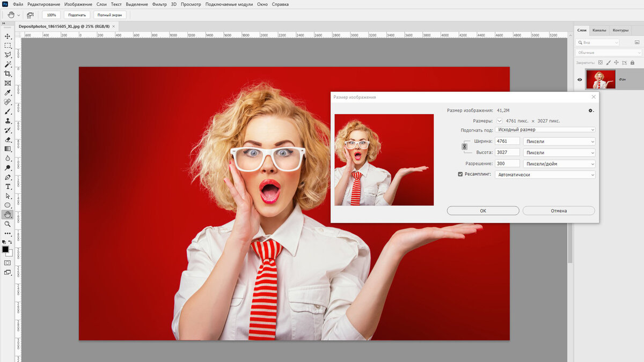
Task: Open the Ресамплинг method dropdown
Action: coord(545,175)
